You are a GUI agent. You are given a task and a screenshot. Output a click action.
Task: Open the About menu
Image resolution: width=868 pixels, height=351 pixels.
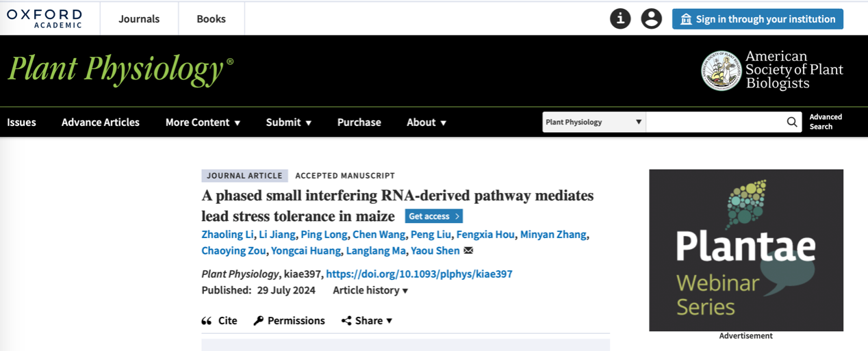pyautogui.click(x=426, y=122)
